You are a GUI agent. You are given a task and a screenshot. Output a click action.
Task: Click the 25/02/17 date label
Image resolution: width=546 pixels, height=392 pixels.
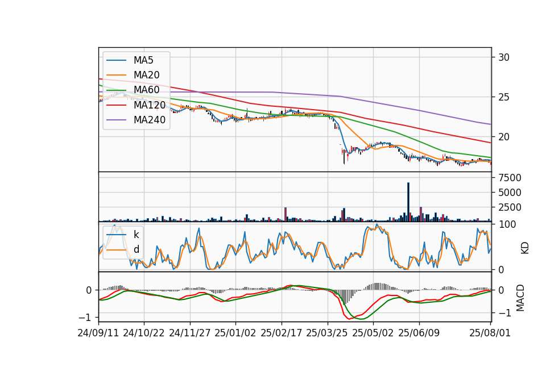[x=282, y=333]
